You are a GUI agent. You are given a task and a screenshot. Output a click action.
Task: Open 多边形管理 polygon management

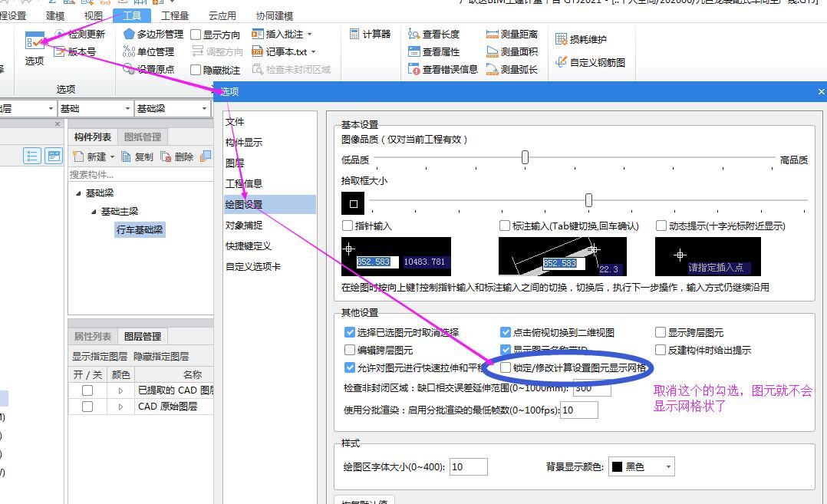coord(153,35)
